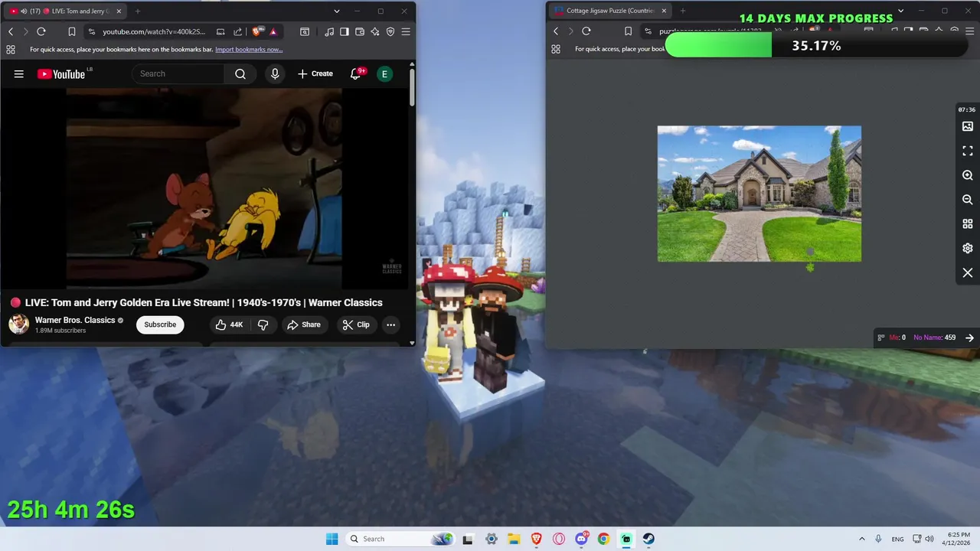The width and height of the screenshot is (980, 551).
Task: Expand the puzzle scoreboard arrow
Action: click(969, 337)
